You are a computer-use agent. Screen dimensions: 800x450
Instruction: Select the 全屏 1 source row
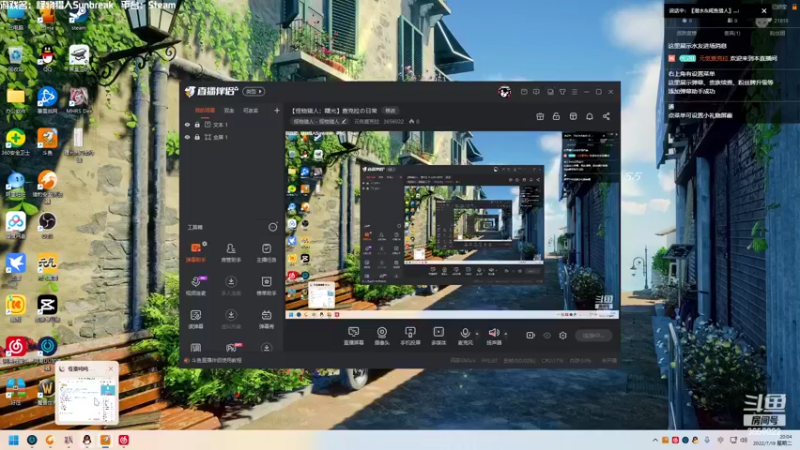click(x=232, y=137)
